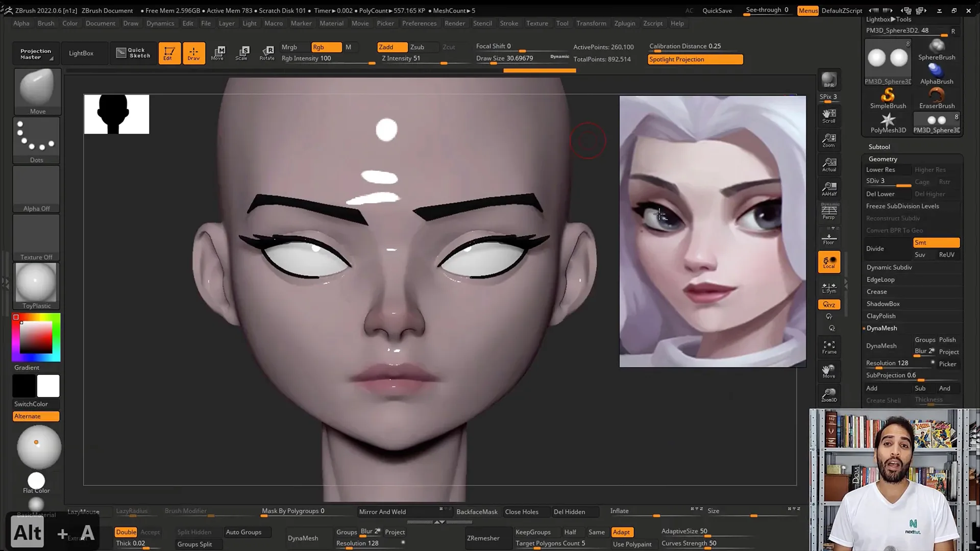Click the Quick Sketch button

pyautogui.click(x=133, y=53)
